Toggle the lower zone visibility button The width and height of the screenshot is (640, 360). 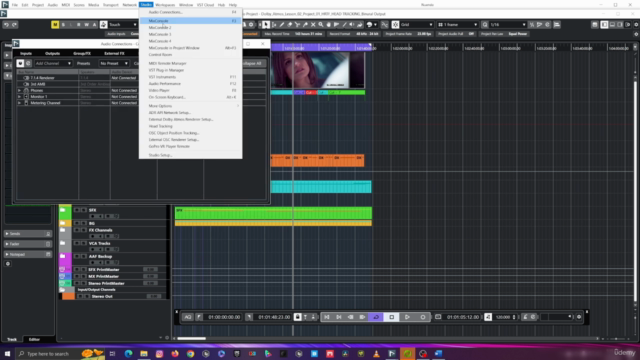coord(613,24)
